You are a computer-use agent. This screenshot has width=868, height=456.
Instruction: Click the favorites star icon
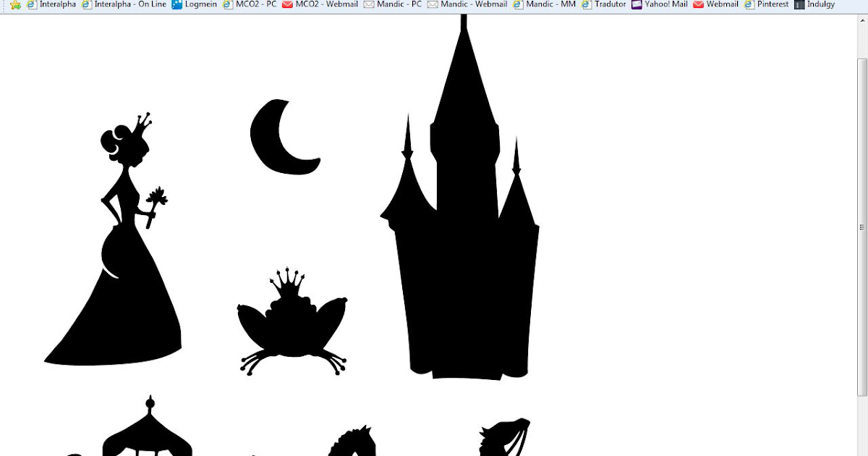tap(15, 4)
